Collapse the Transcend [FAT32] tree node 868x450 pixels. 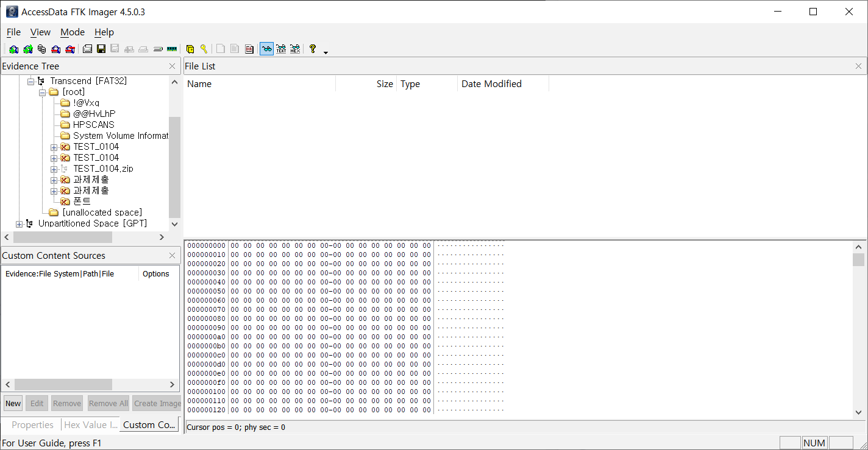pyautogui.click(x=30, y=81)
